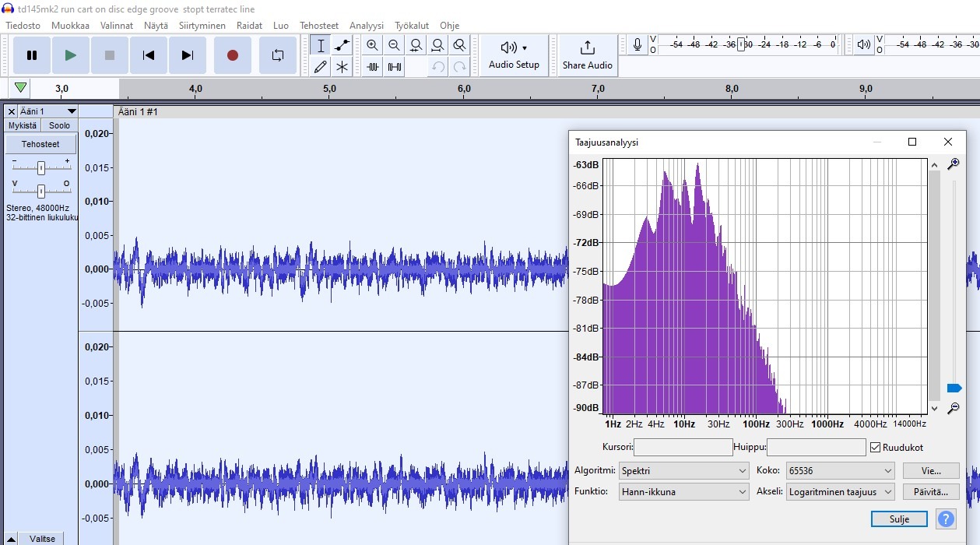The width and height of the screenshot is (980, 545).
Task: Select the Draw (pencil) tool
Action: coord(320,67)
